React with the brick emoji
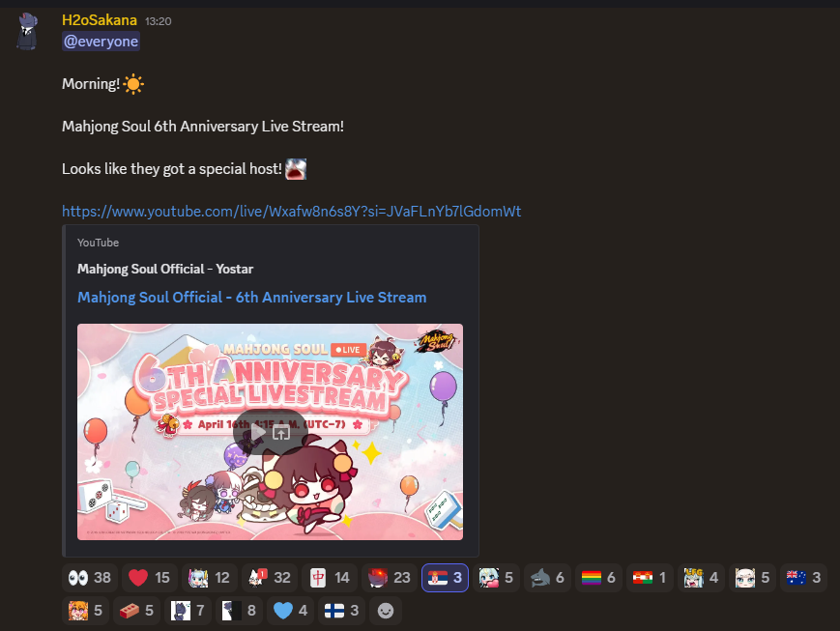The width and height of the screenshot is (840, 631). pyautogui.click(x=136, y=610)
